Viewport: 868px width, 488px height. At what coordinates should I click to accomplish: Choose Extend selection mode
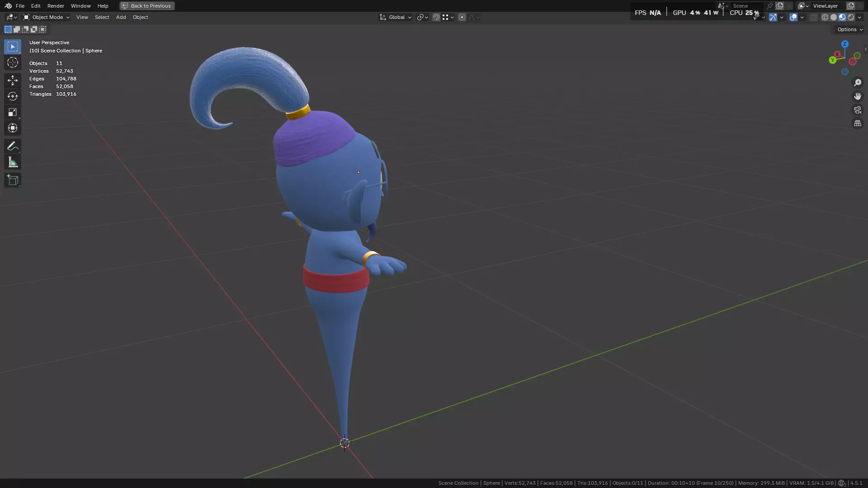pos(17,29)
